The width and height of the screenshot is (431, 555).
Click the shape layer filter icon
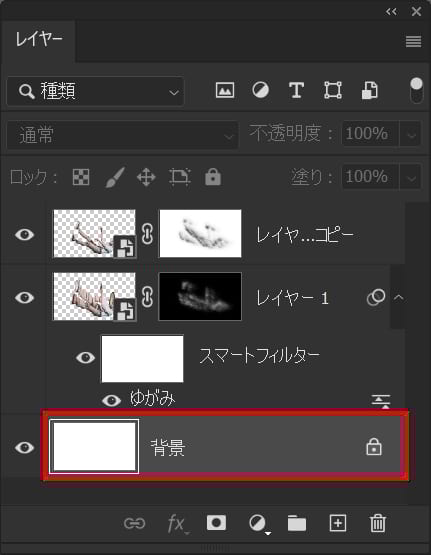333,90
